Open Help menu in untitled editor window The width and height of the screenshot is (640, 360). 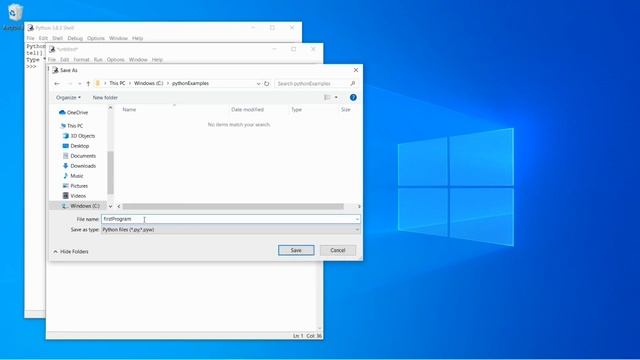coord(157,60)
